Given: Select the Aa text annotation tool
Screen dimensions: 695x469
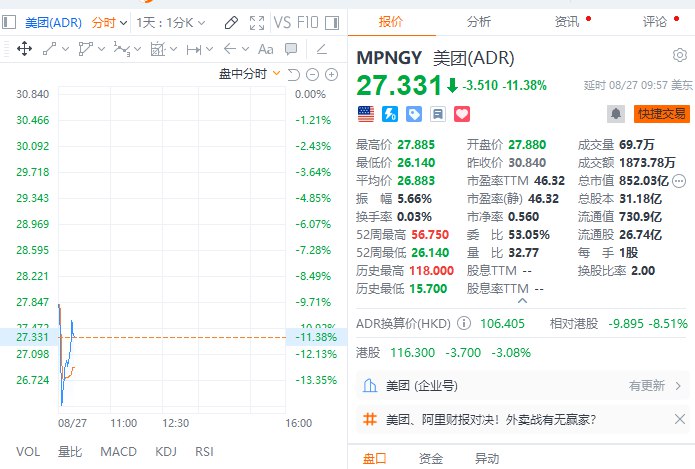Looking at the screenshot, I should [266, 49].
